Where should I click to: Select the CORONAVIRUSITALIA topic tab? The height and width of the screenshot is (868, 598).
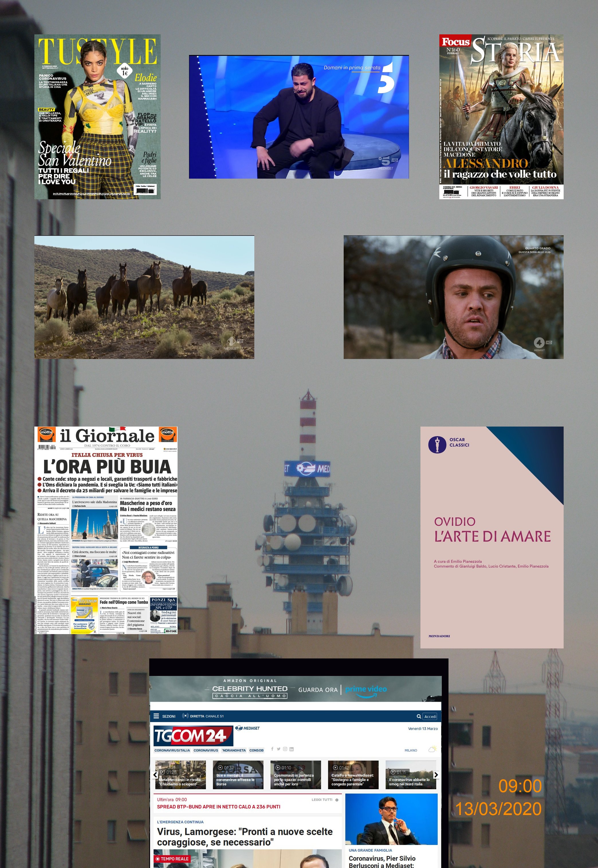pyautogui.click(x=172, y=750)
